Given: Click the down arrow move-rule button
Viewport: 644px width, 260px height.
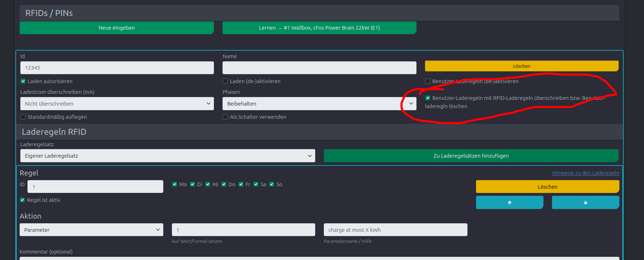Looking at the screenshot, I should pyautogui.click(x=585, y=202).
